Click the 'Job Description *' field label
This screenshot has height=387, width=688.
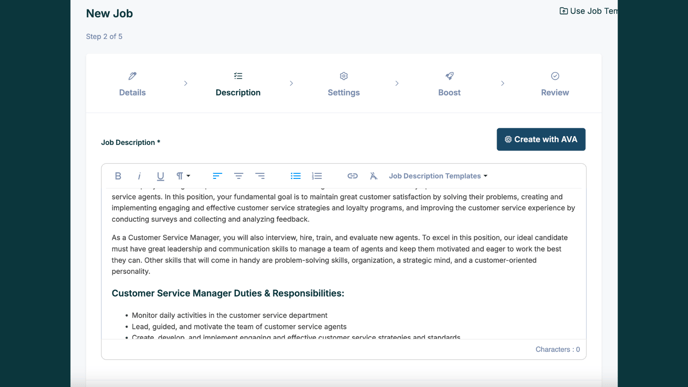tap(130, 142)
